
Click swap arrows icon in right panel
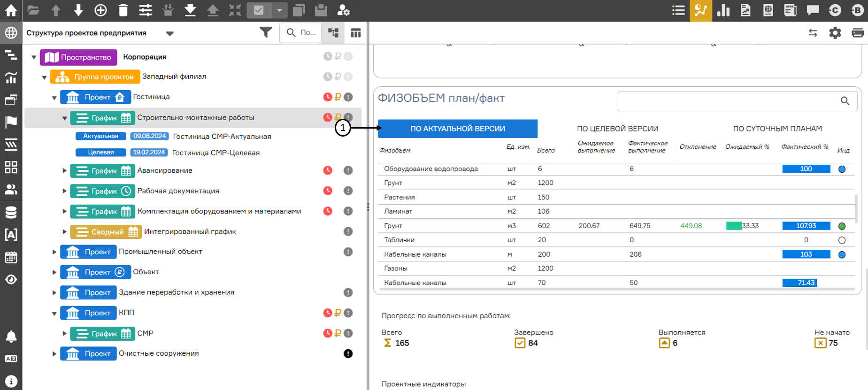(813, 33)
